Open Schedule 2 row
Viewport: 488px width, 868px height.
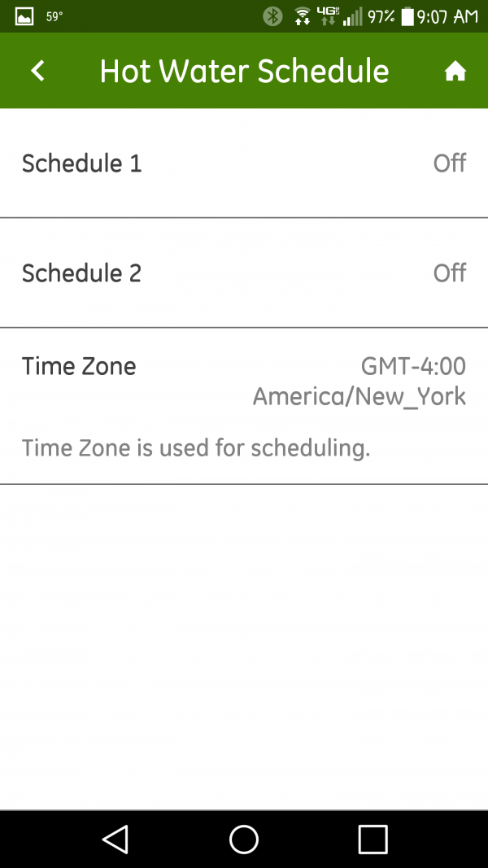click(244, 273)
